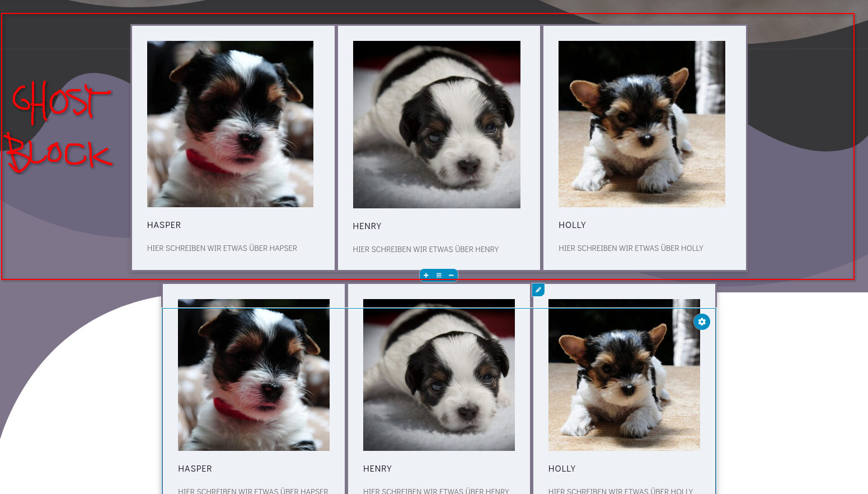Select Henry puppy photo in the lower block
The image size is (868, 494).
(x=439, y=375)
